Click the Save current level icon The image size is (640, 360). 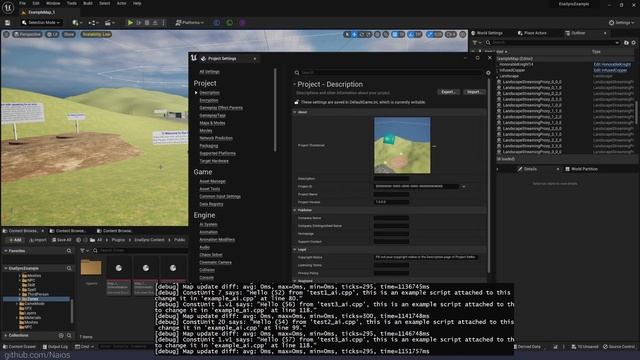(7, 22)
